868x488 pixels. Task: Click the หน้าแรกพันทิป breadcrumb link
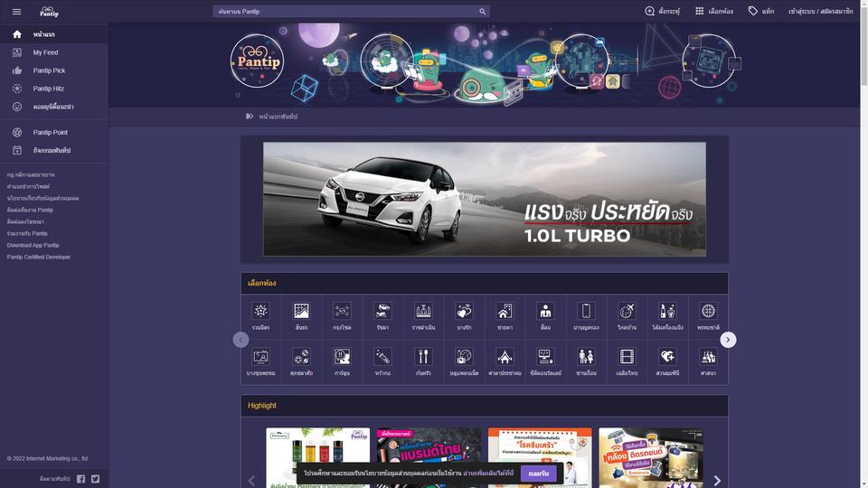click(278, 117)
